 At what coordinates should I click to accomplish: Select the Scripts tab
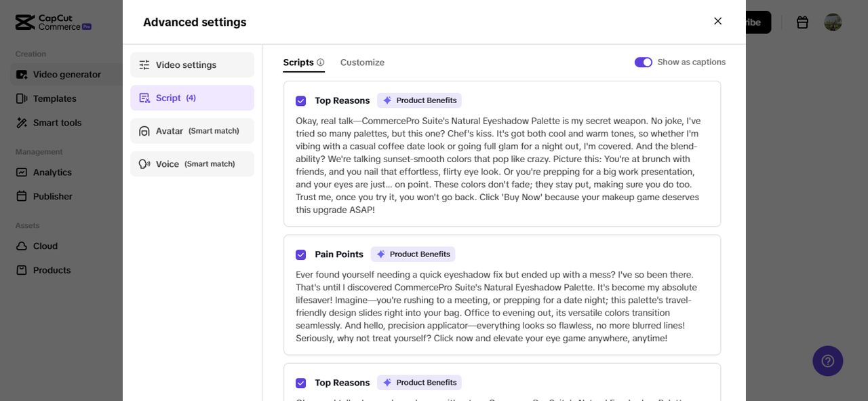pyautogui.click(x=298, y=62)
